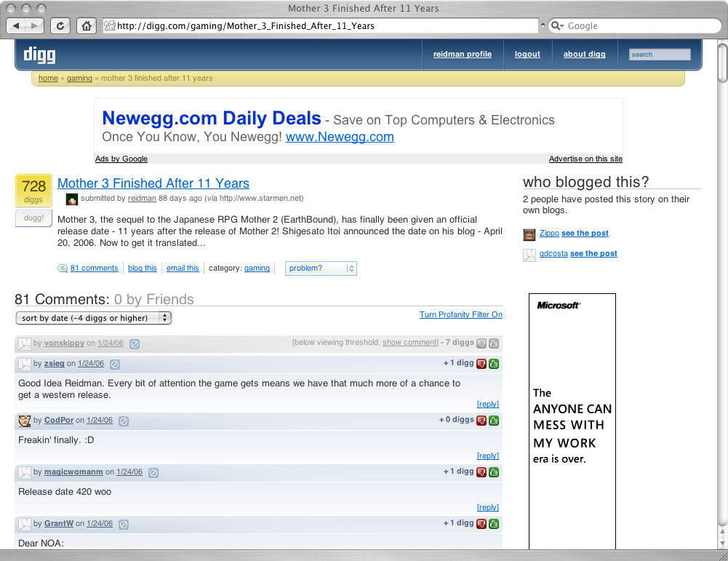Open the 'sort by date' dropdown
Image resolution: width=728 pixels, height=561 pixels.
tap(93, 318)
